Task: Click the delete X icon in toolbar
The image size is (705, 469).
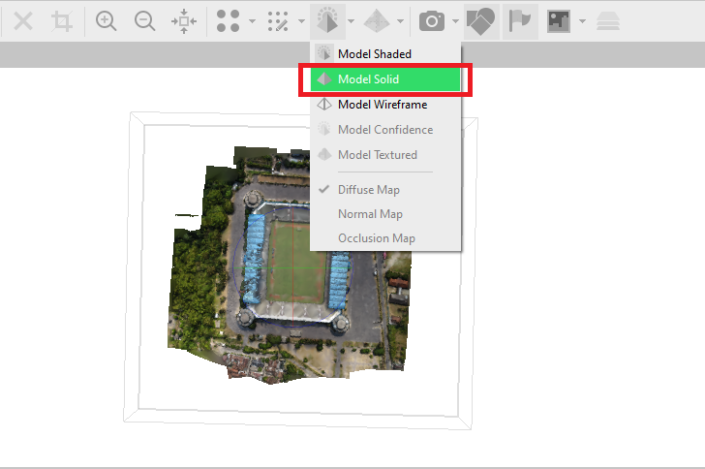Action: click(x=23, y=21)
